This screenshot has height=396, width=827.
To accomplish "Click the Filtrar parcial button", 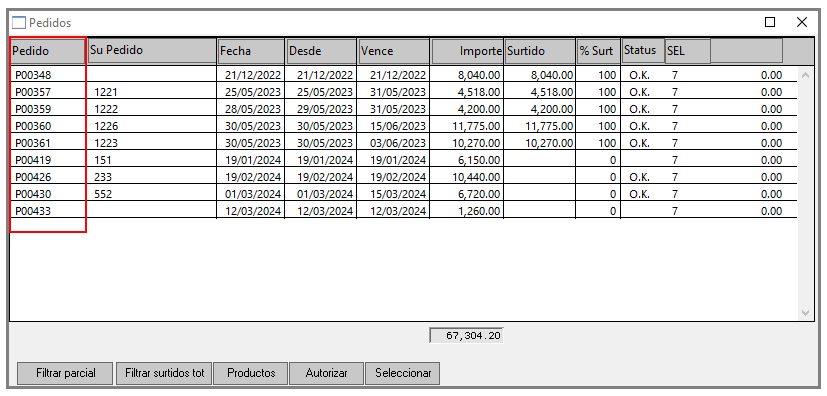I will point(65,373).
